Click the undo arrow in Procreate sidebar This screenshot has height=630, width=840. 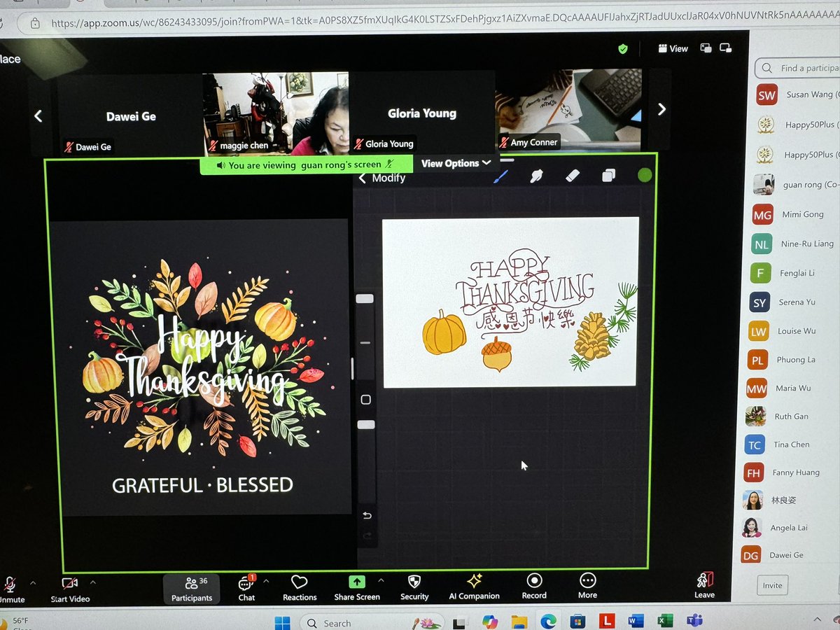click(x=367, y=516)
